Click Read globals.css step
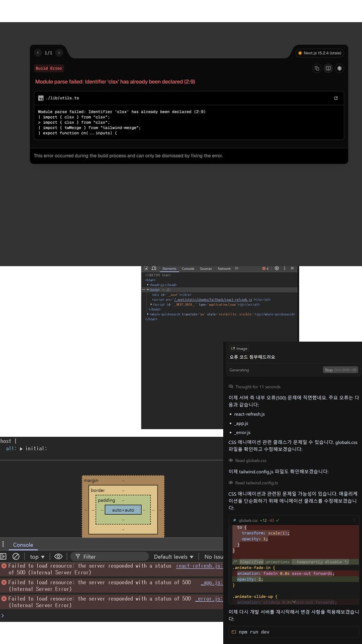The image size is (362, 644). coord(247,460)
